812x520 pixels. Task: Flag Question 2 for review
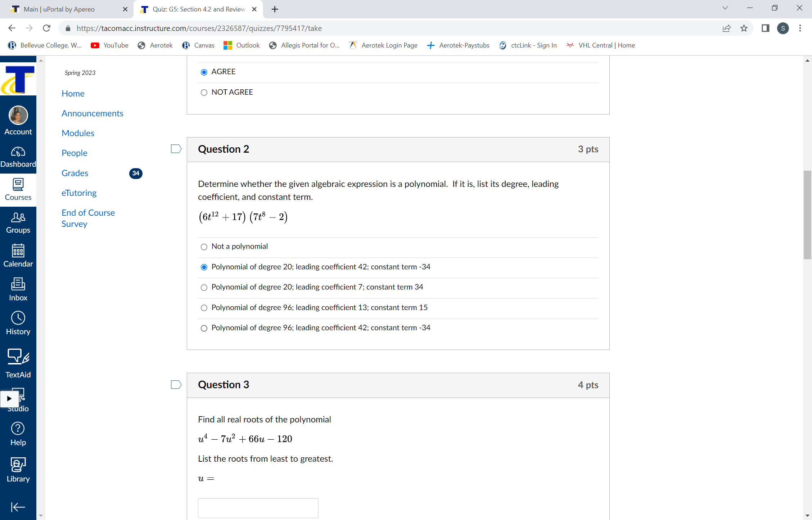click(176, 149)
